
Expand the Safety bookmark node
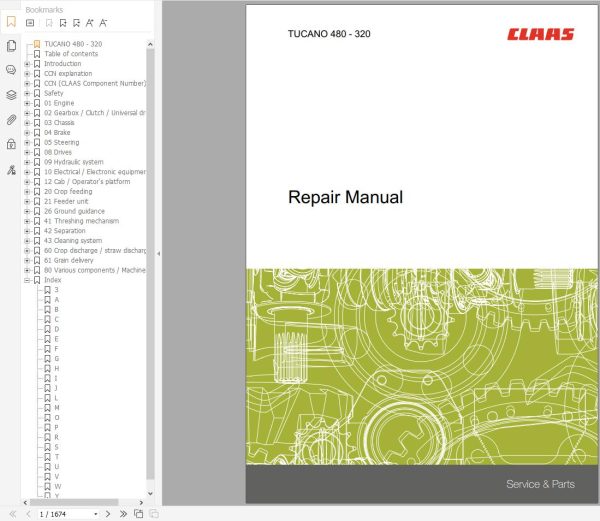pyautogui.click(x=27, y=93)
